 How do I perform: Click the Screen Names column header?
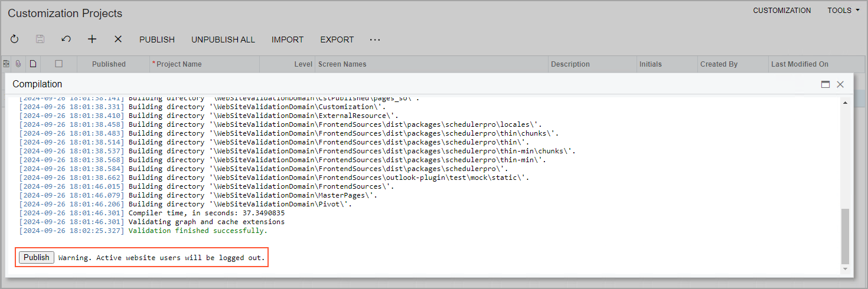(342, 64)
